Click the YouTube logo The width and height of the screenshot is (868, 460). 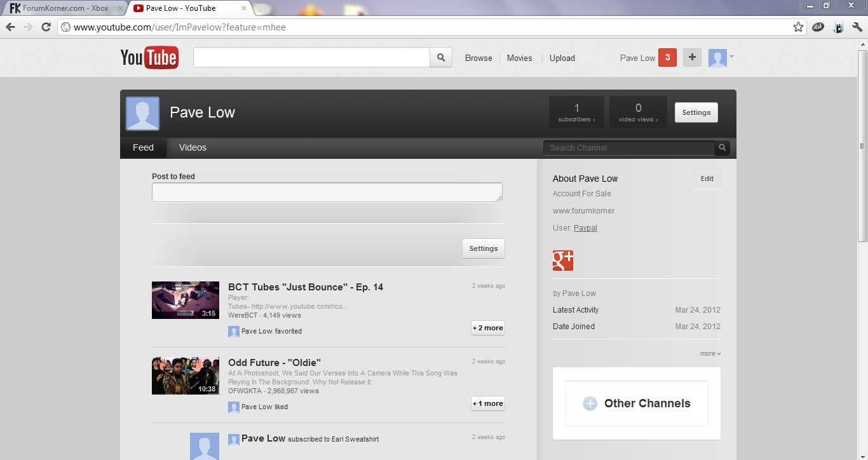click(x=149, y=58)
